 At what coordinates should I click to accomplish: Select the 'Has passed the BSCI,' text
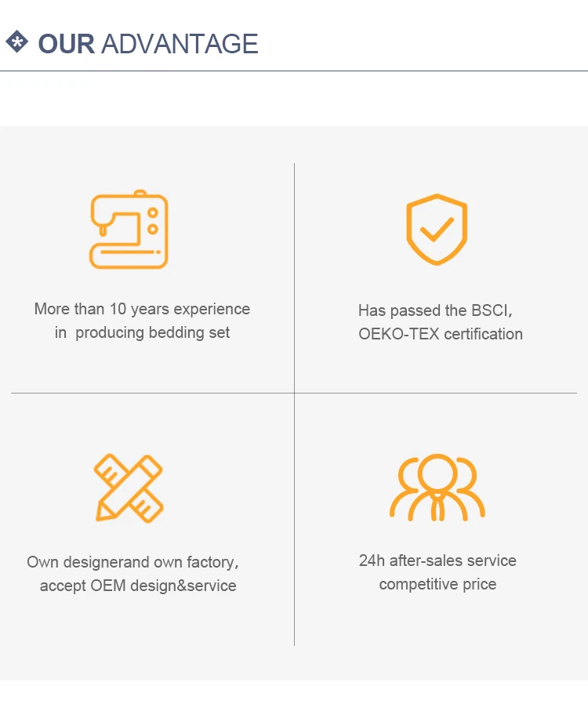435,310
